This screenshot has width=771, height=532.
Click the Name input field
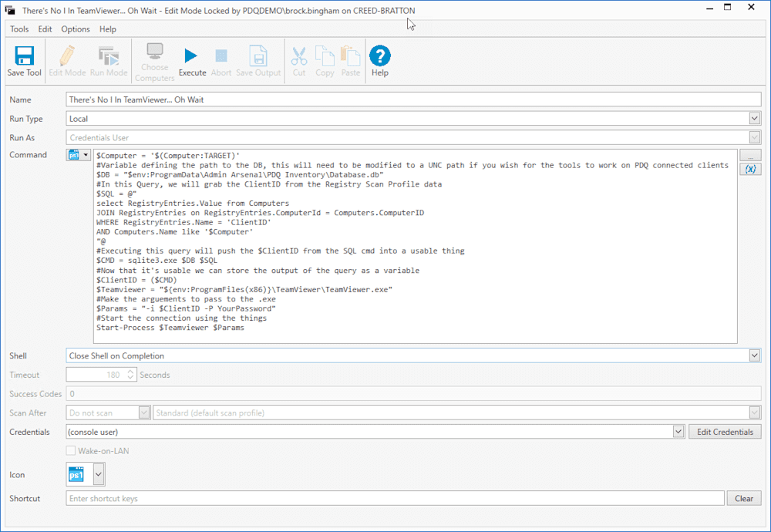click(x=413, y=99)
